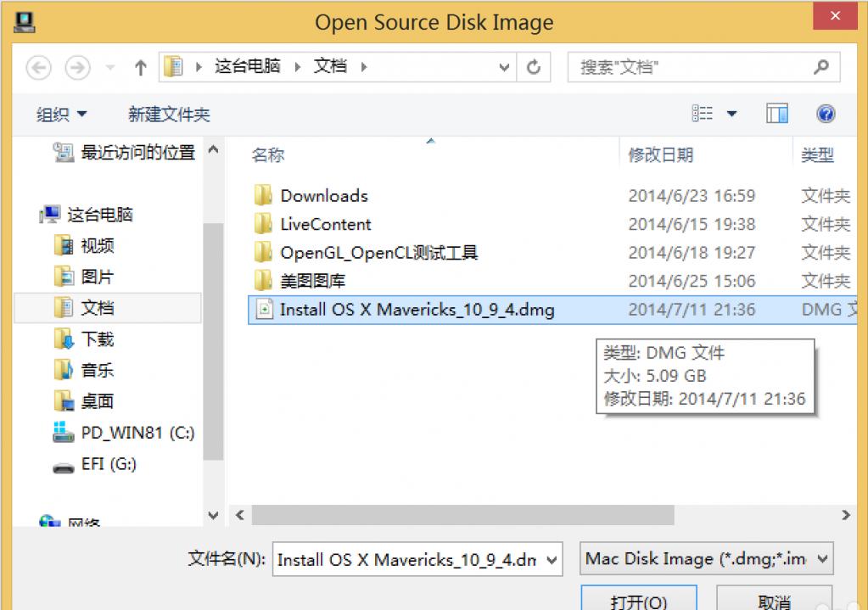
Task: Close the Open Source Disk Image dialog
Action: point(835,15)
